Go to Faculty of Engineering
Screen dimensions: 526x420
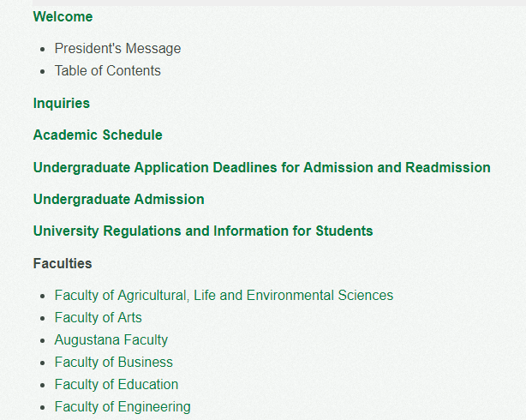[x=123, y=407]
